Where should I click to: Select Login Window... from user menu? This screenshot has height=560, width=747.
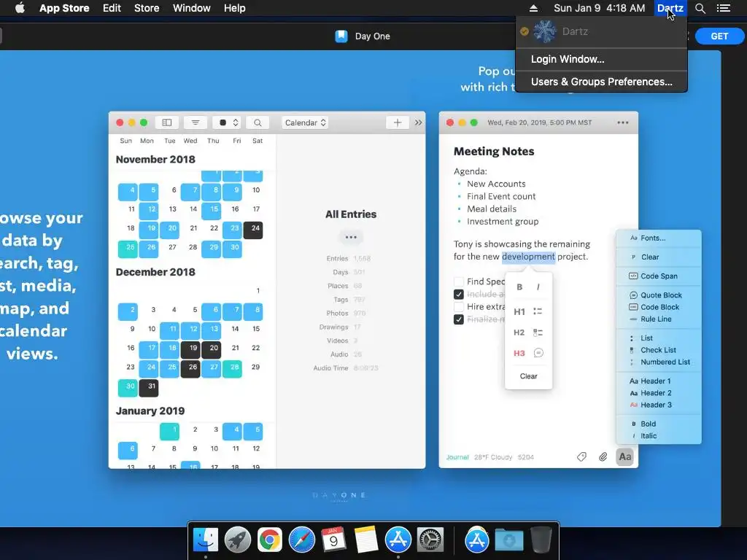(x=601, y=59)
